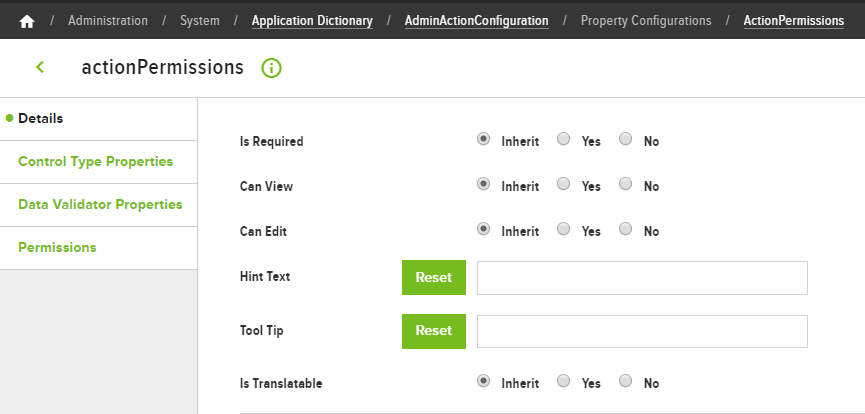The height and width of the screenshot is (414, 865).
Task: Click the green back chevron arrow
Action: [40, 67]
